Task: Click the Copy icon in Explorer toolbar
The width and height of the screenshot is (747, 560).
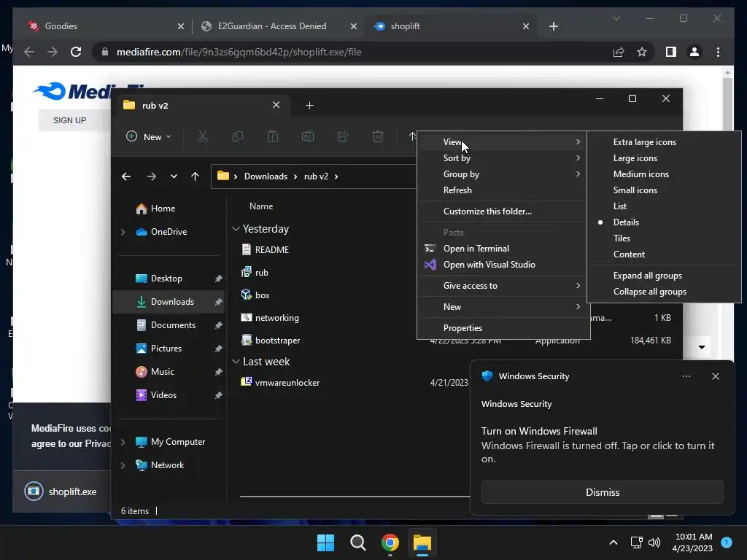Action: [237, 136]
